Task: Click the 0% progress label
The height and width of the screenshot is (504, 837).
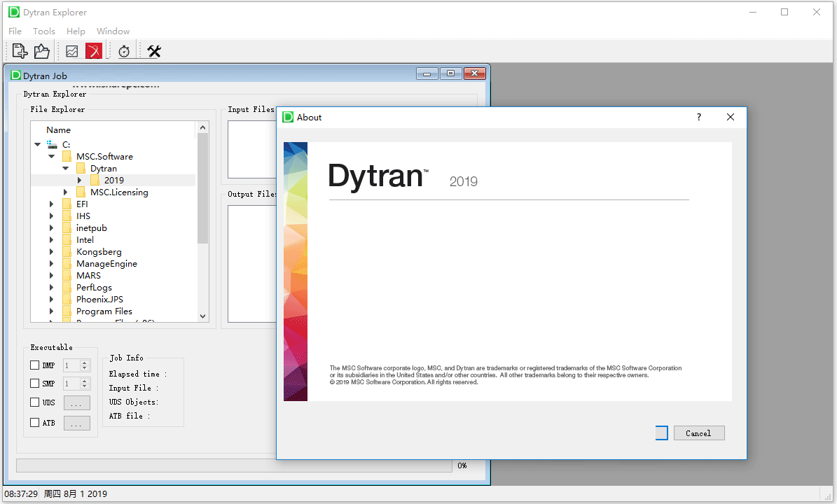Action: pos(462,465)
